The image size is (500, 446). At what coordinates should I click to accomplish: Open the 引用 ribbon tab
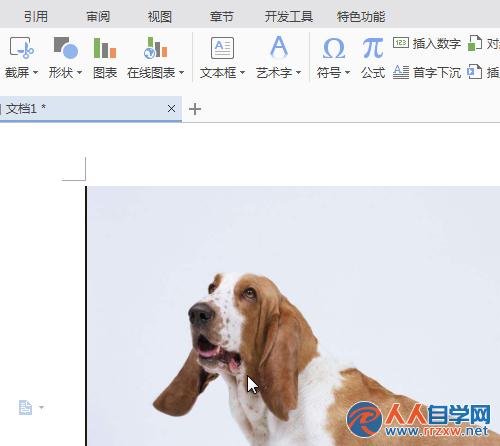(36, 16)
